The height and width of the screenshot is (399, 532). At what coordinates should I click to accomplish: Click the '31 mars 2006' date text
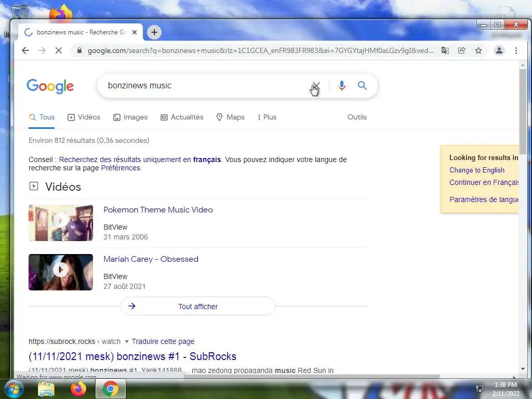tap(126, 237)
